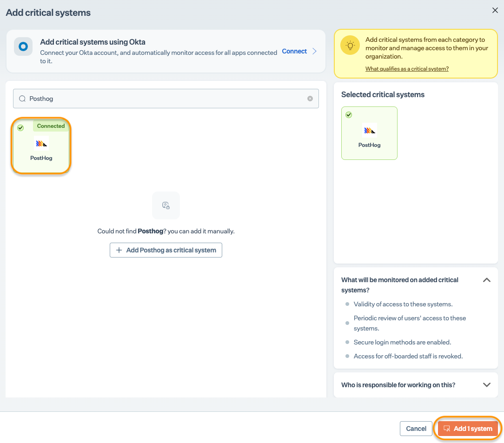Click Access for off-boarded staff is revoked
Image resolution: width=504 pixels, height=443 pixels.
(x=408, y=356)
